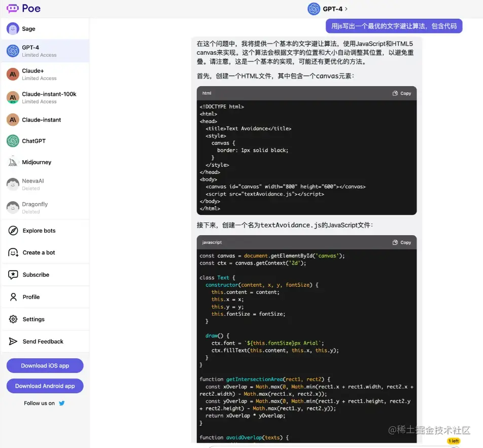Open Claude-instant chat
This screenshot has width=483, height=448.
[x=45, y=120]
